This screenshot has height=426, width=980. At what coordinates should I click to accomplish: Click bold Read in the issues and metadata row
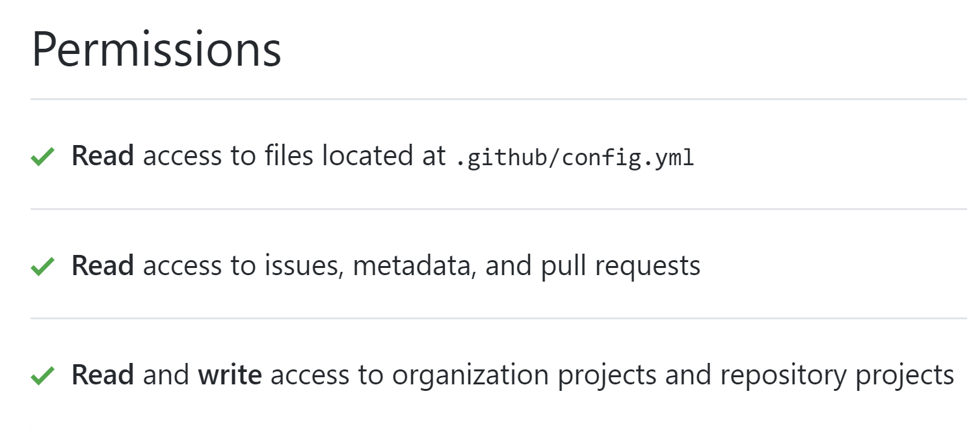click(103, 265)
